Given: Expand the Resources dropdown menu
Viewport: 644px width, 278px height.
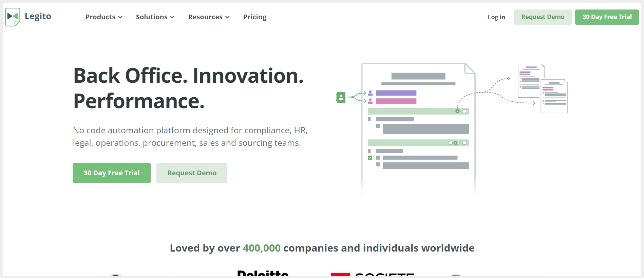Looking at the screenshot, I should click(x=209, y=17).
